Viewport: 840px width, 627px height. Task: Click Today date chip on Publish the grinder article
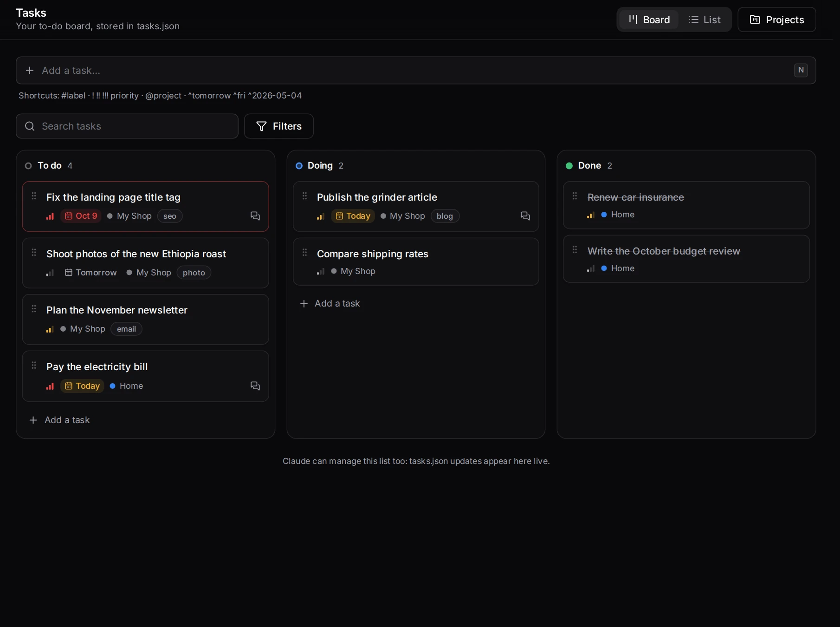click(x=353, y=216)
